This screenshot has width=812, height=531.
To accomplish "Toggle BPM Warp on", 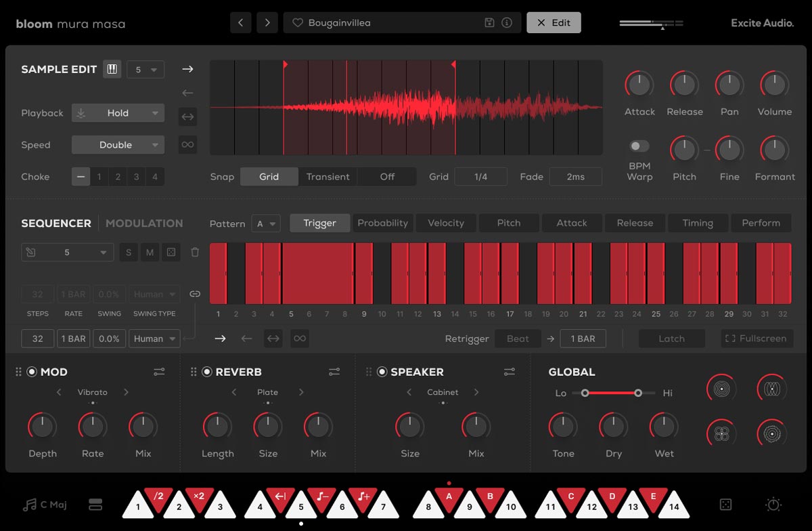I will click(x=639, y=145).
